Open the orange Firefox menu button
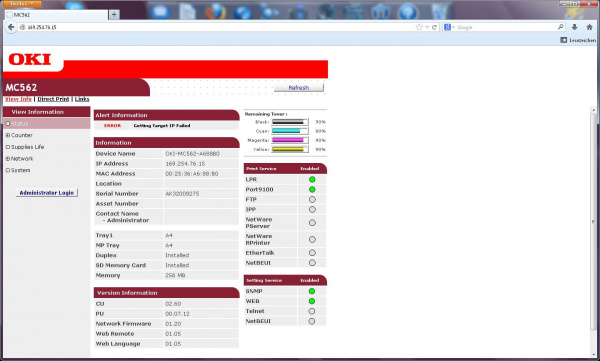600x361 pixels. point(22,3)
